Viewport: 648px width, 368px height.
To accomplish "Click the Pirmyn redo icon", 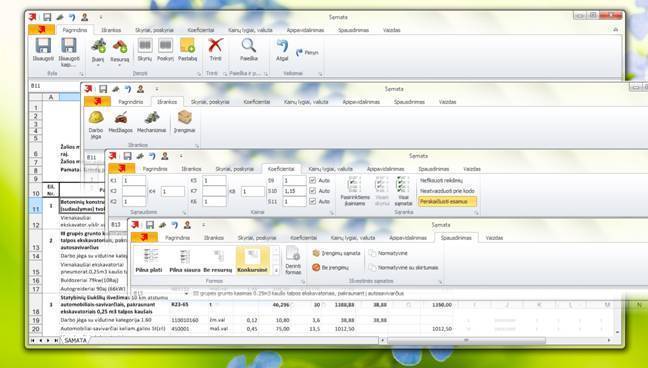I will pyautogui.click(x=307, y=53).
